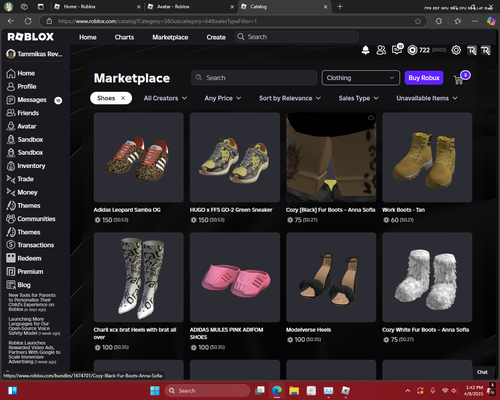Show hidden system tray icons chevron
This screenshot has width=500, height=400.
(x=408, y=391)
